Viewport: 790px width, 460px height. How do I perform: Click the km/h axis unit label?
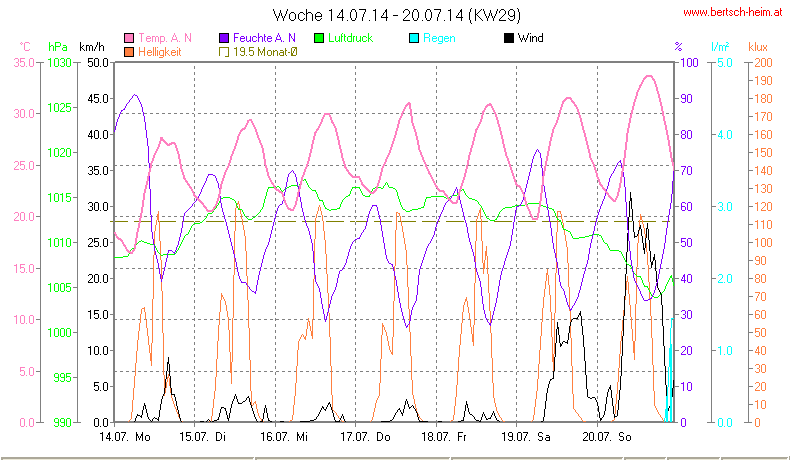92,47
